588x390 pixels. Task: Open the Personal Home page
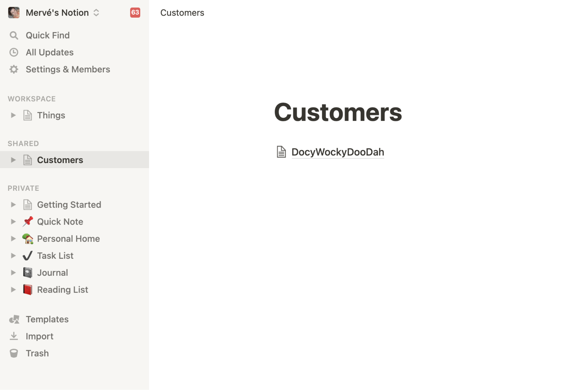68,238
